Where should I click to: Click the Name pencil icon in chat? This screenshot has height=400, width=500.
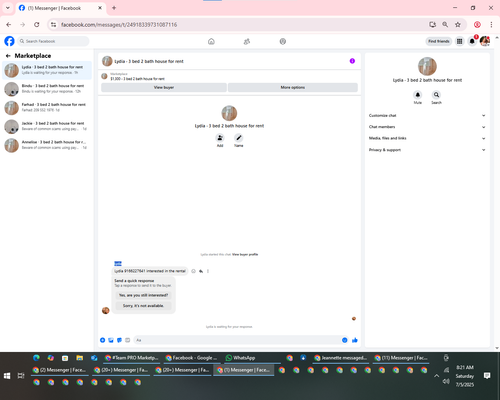coord(238,138)
